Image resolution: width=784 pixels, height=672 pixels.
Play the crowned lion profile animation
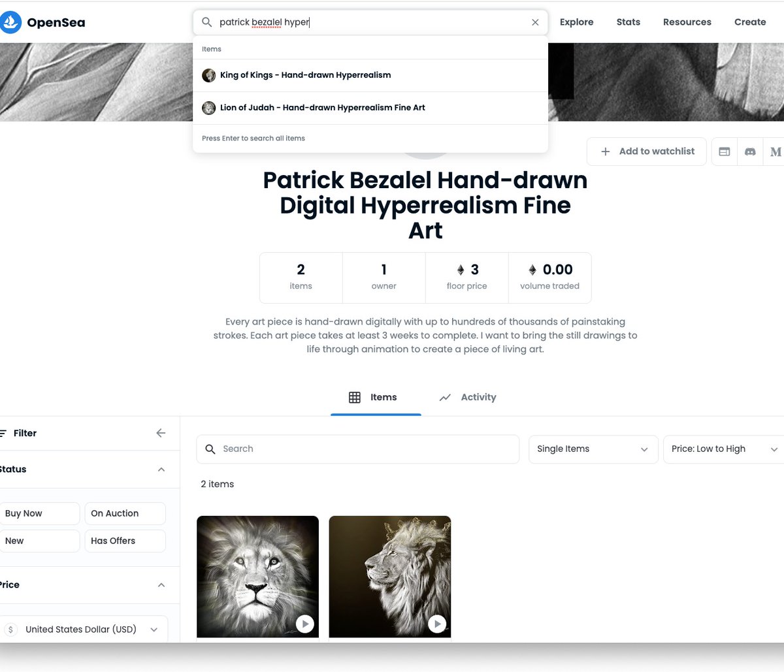coord(437,624)
